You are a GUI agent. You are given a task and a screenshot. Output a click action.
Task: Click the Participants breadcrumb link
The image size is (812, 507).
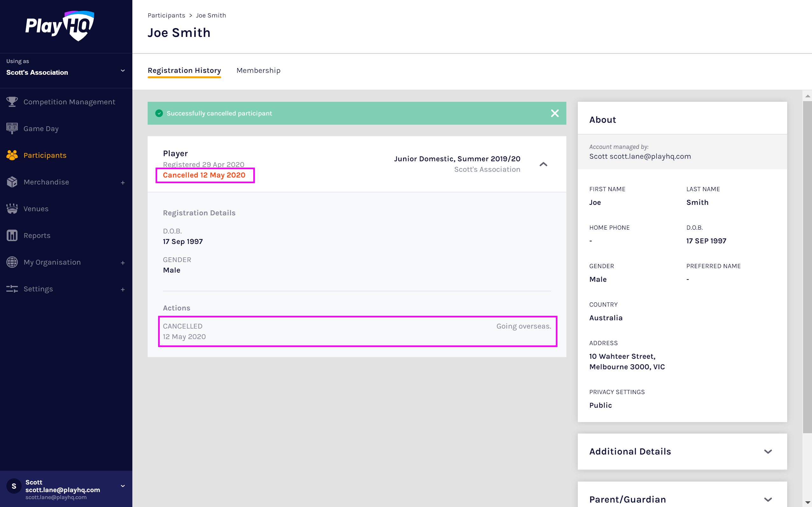166,15
